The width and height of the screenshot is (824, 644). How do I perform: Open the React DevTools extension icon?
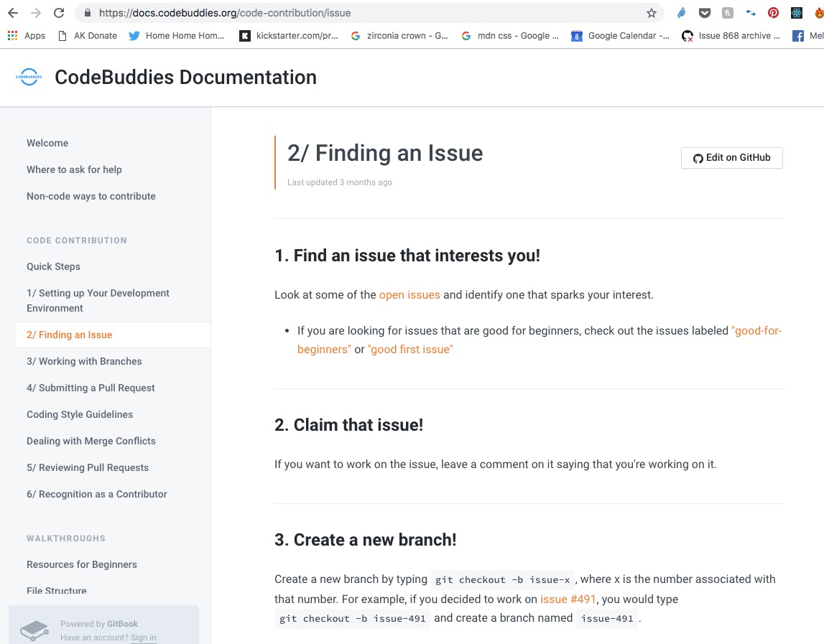(796, 13)
